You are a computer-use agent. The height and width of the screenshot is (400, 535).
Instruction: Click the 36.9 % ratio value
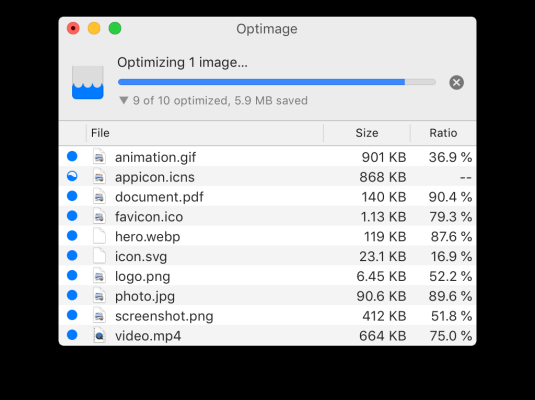[450, 157]
